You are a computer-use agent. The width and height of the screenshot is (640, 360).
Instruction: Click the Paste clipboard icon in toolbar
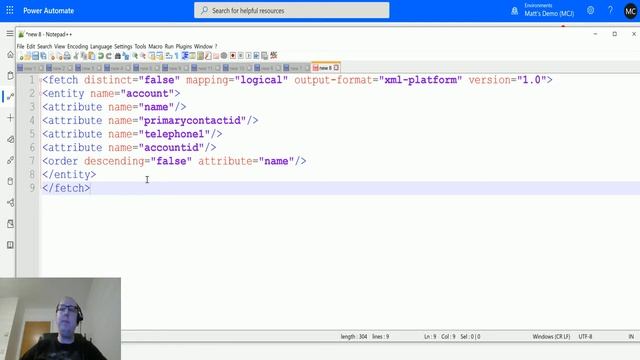click(91, 56)
